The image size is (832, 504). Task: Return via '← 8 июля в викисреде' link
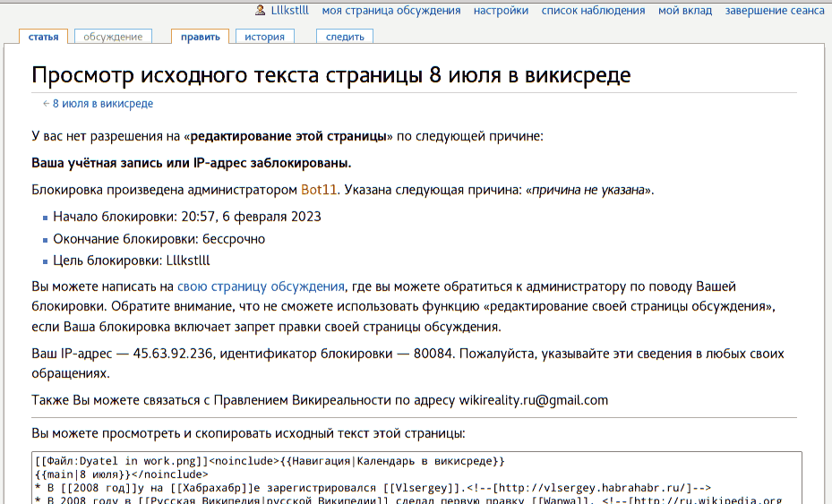coord(102,104)
